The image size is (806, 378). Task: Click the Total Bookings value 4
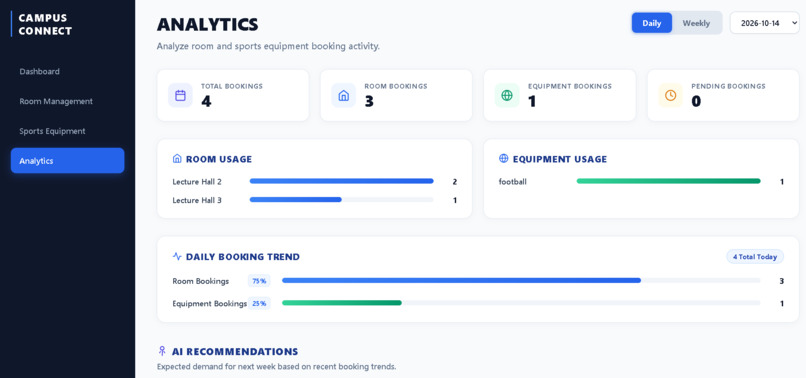click(x=206, y=101)
